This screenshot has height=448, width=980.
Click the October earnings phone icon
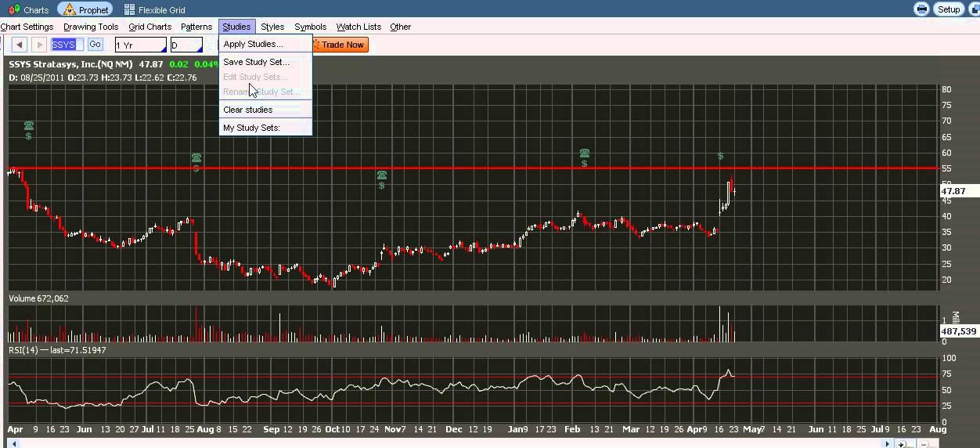coord(382,175)
